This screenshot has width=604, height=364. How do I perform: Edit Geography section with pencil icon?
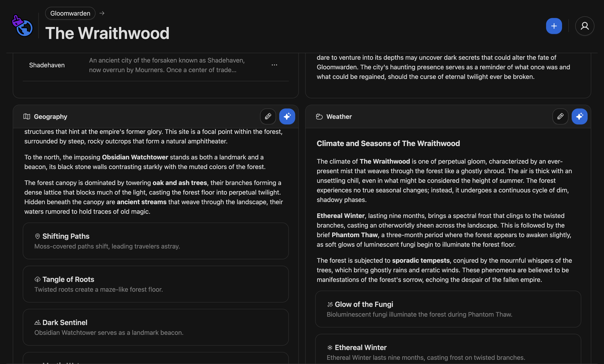[268, 116]
